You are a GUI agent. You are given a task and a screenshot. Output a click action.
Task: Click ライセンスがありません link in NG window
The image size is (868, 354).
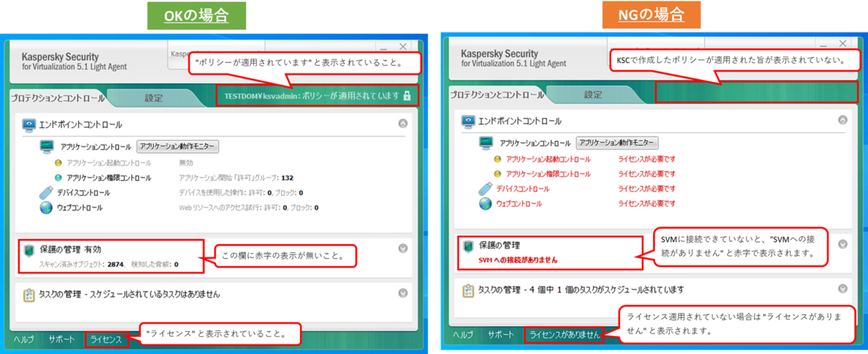(565, 334)
